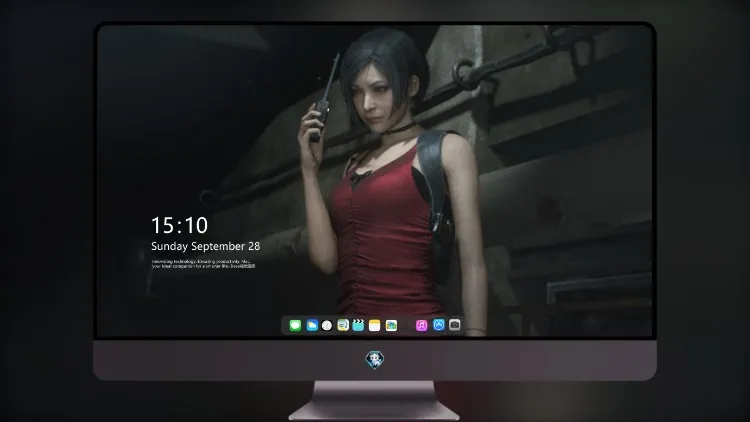The image size is (750, 422).
Task: Open the Weather app in dock
Action: [312, 325]
